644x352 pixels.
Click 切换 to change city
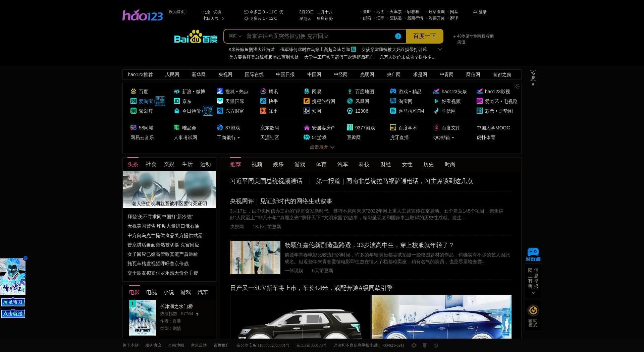[217, 12]
